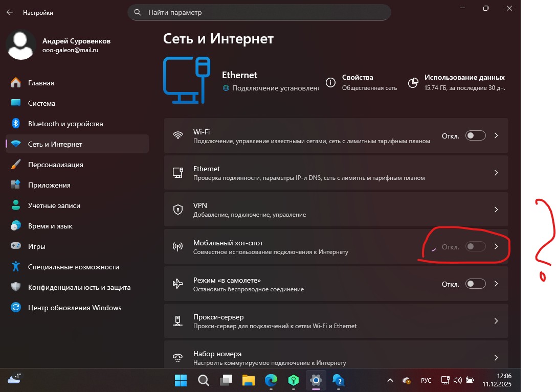Viewport: 556px width, 392px height.
Task: Enable the Mobile hotspot toggle
Action: click(x=475, y=247)
